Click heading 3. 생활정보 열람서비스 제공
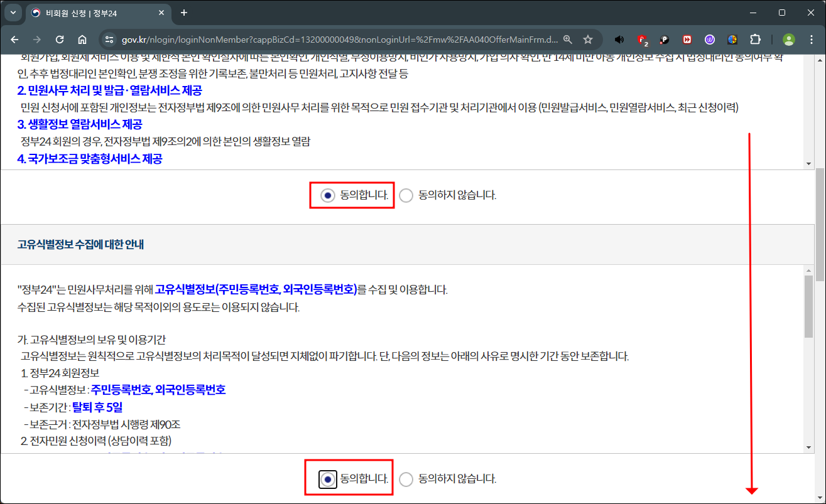Viewport: 826px width, 504px height. 80,124
